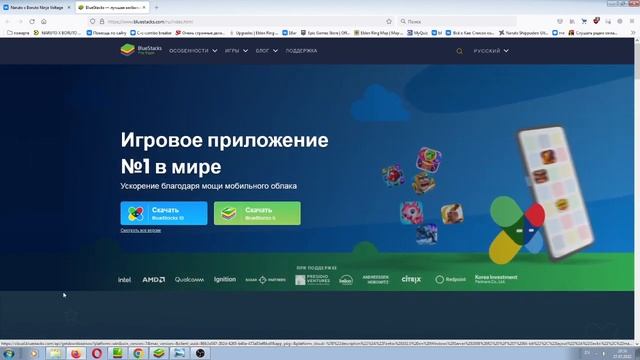Image resolution: width=640 pixels, height=360 pixels.
Task: Open the 'Помощь по сайту' bookmark
Action: [x=107, y=33]
